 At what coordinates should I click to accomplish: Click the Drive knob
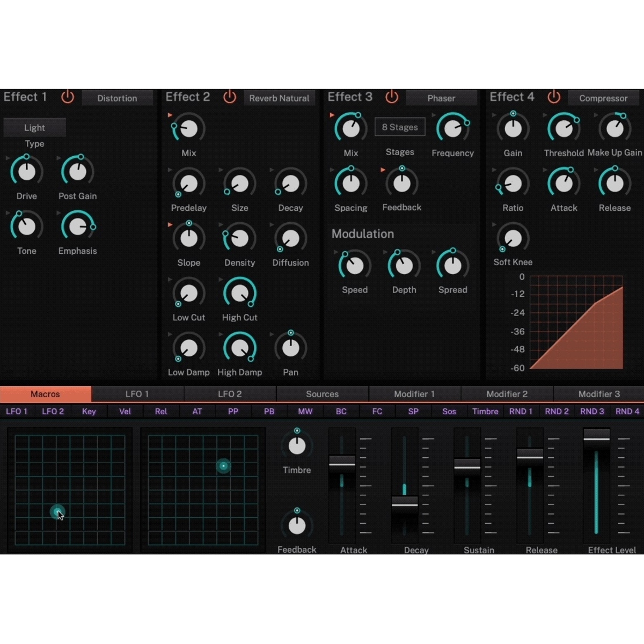point(27,172)
